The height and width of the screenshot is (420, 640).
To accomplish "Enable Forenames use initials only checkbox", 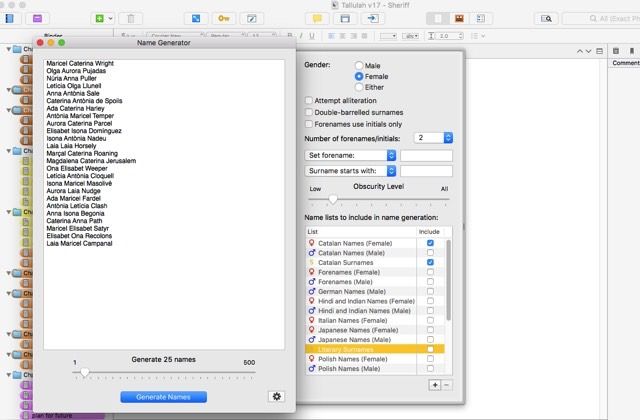I will click(x=309, y=124).
